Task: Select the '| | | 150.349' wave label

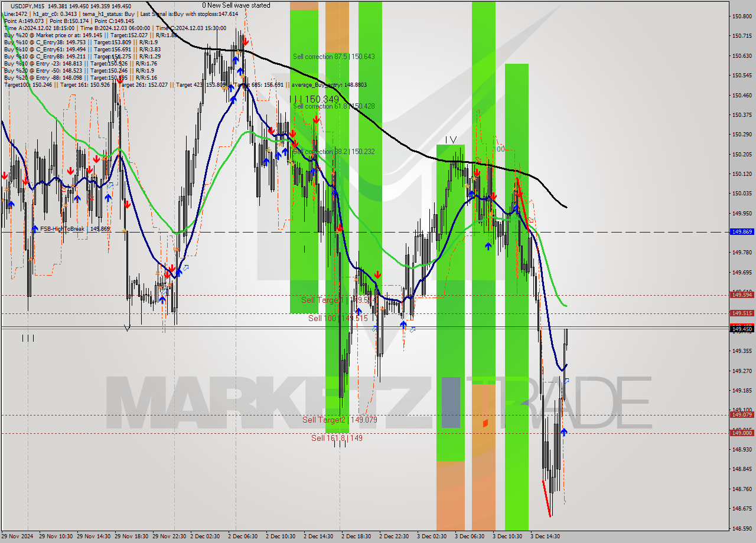Action: [314, 99]
